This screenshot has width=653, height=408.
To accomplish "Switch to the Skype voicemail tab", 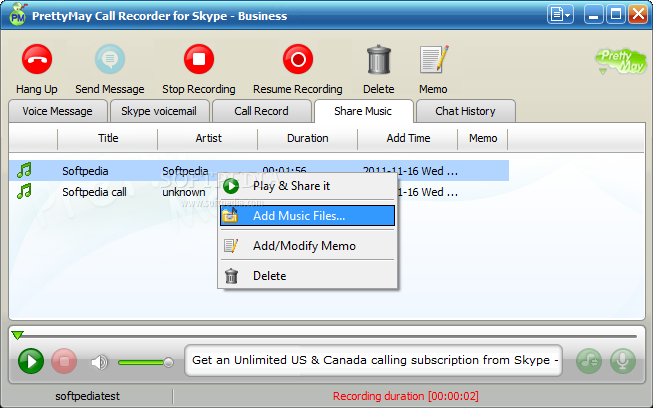I will [159, 111].
